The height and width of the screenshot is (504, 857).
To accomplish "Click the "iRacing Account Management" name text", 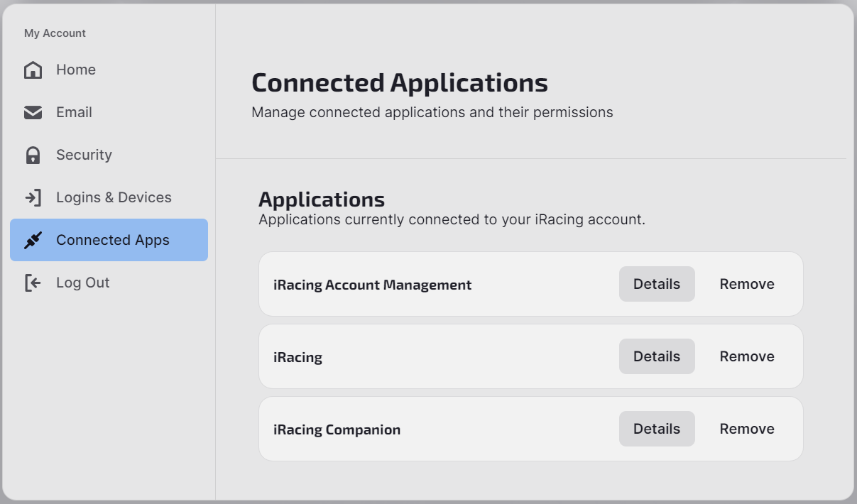I will [x=372, y=285].
